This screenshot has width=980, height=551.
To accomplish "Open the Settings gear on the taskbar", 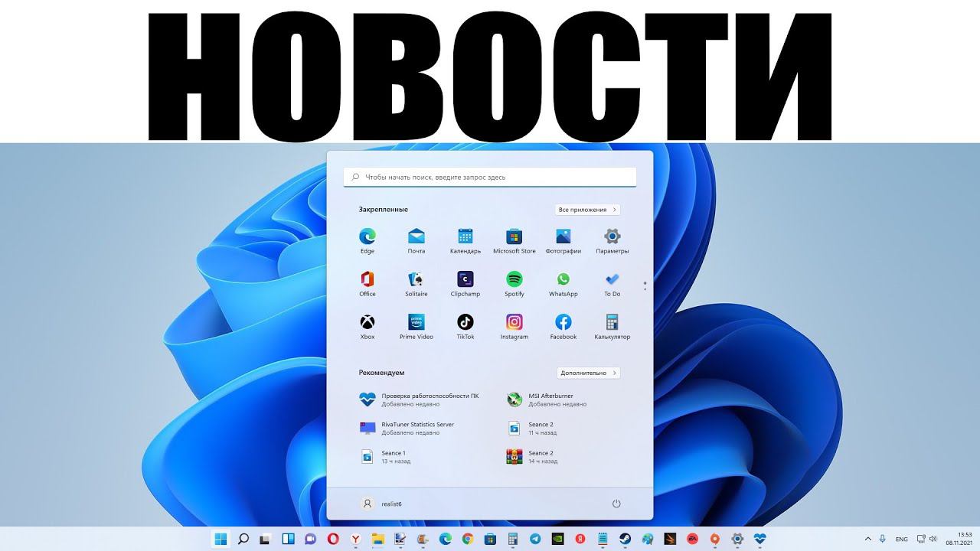I will tap(737, 539).
